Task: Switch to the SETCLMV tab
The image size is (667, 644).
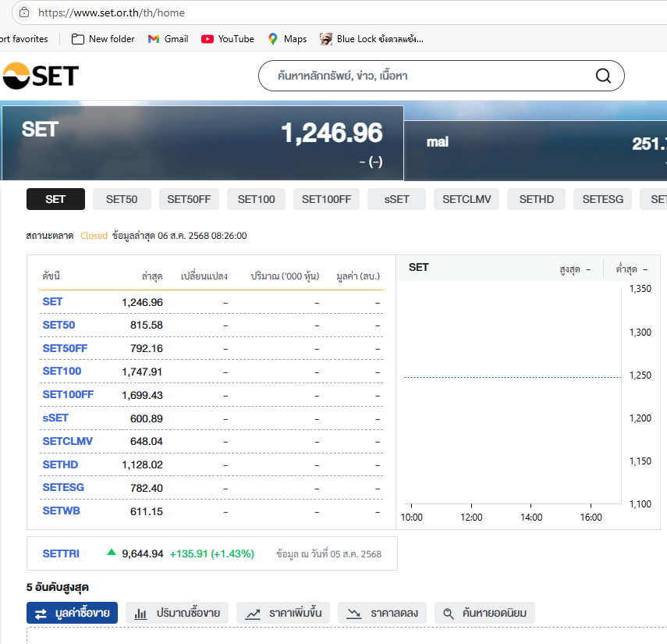Action: tap(467, 199)
